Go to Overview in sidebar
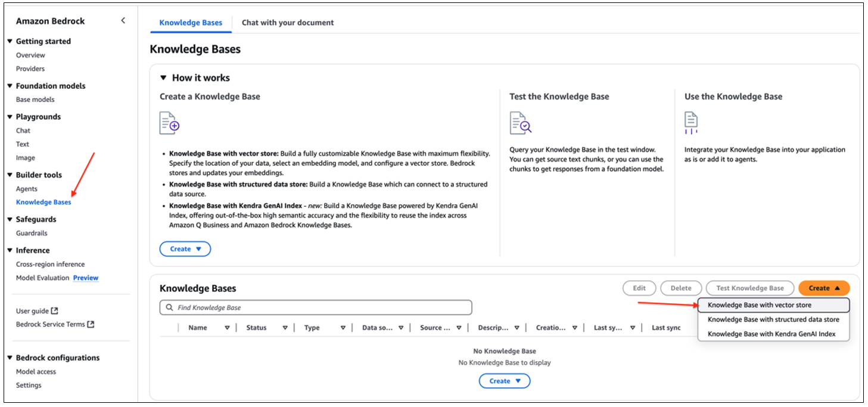The image size is (868, 407). click(30, 55)
